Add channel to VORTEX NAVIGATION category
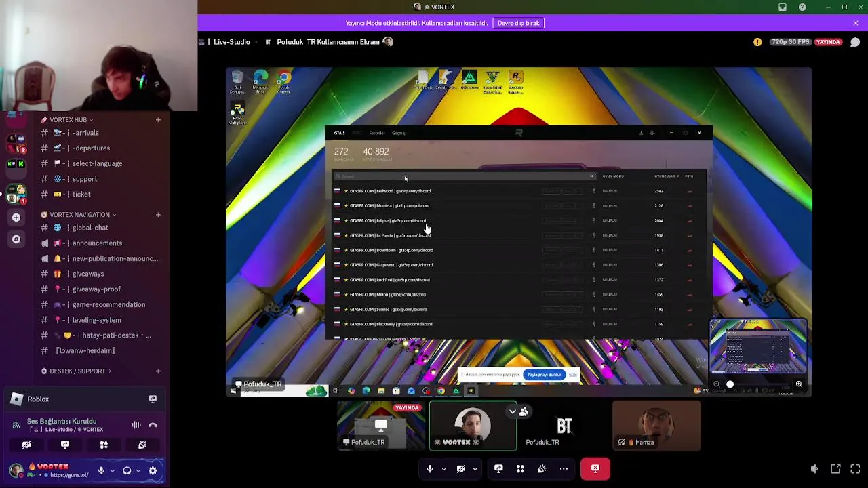 pos(158,215)
